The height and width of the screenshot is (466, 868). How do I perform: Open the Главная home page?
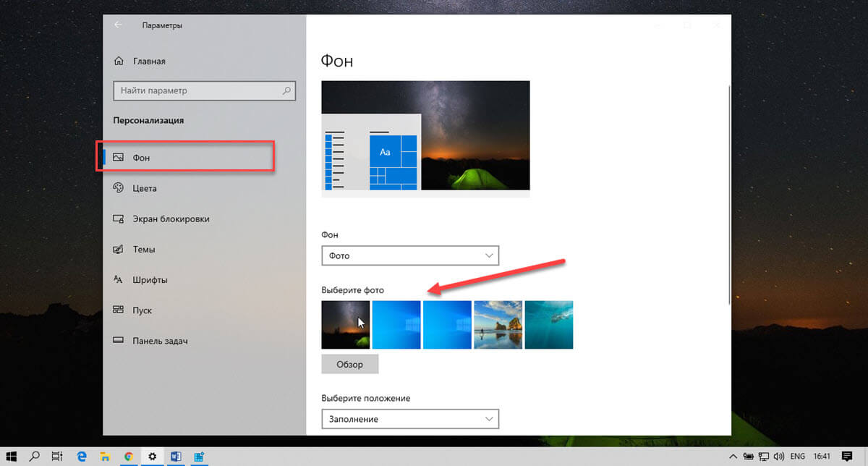click(x=140, y=62)
